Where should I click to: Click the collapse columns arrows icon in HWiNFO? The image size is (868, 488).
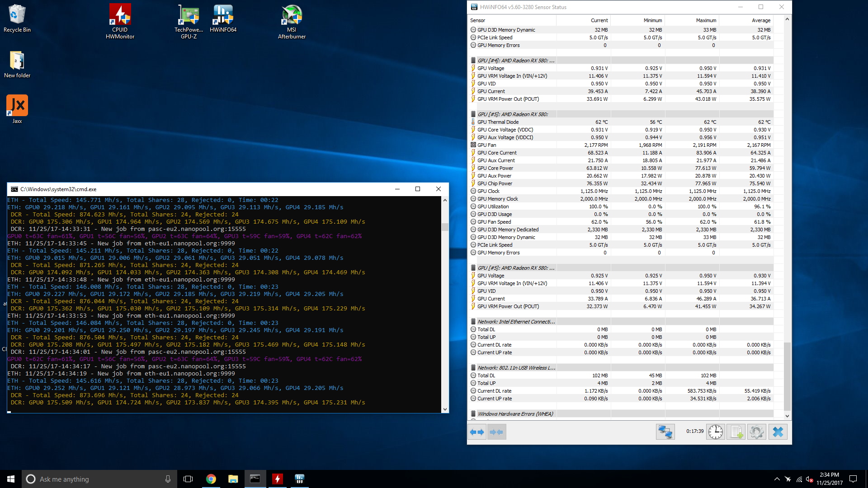click(x=496, y=432)
